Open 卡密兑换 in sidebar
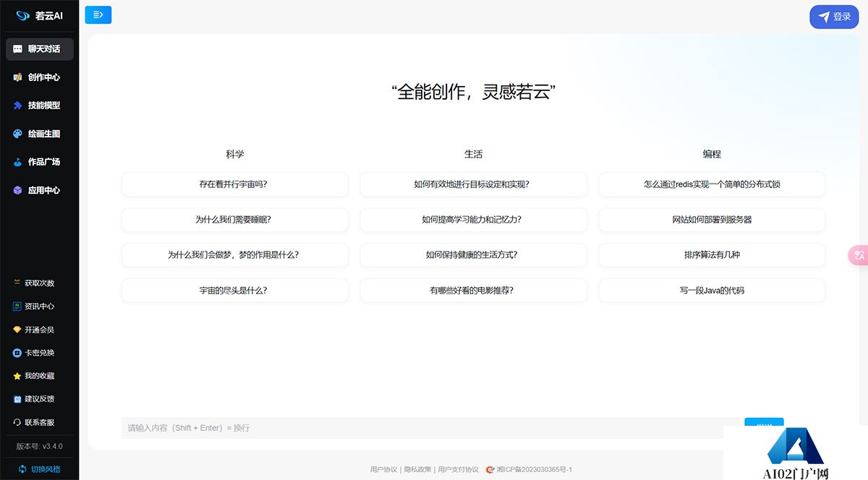 [x=40, y=353]
